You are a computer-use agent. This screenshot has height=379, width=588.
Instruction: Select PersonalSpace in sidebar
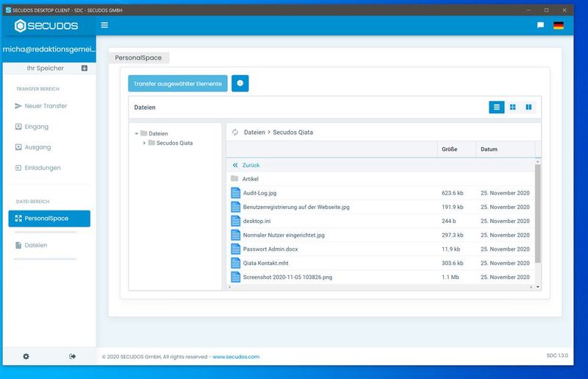pyautogui.click(x=49, y=219)
